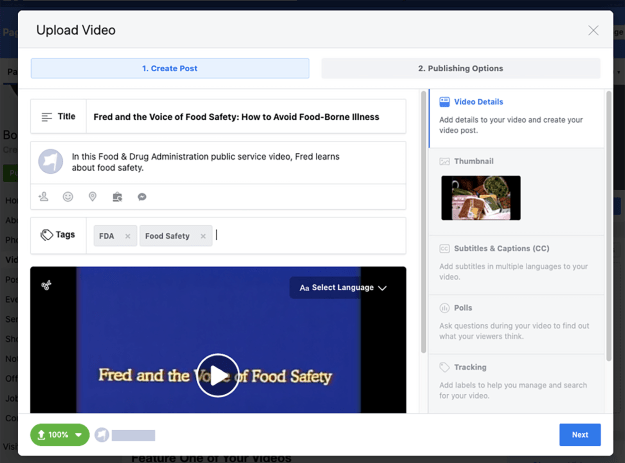Remove the FDA tag
Image resolution: width=625 pixels, height=463 pixels.
[x=128, y=236]
